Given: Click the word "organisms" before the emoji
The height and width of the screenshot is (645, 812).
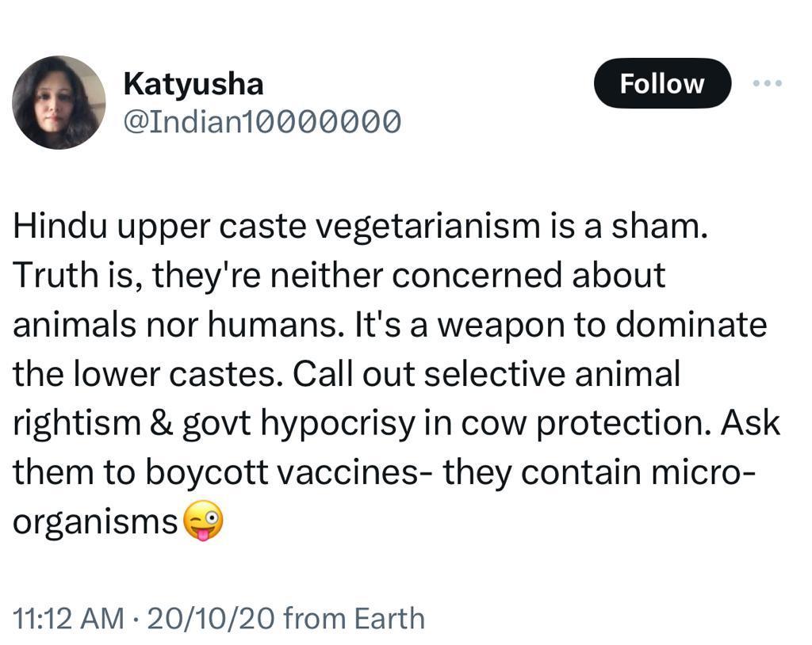Looking at the screenshot, I should tap(95, 522).
